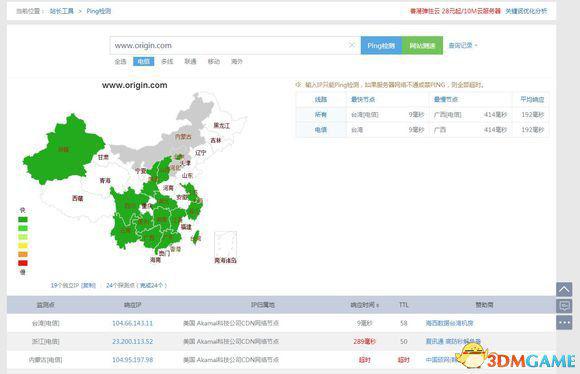
Task: Click the 山东 label on the map
Action: click(187, 175)
